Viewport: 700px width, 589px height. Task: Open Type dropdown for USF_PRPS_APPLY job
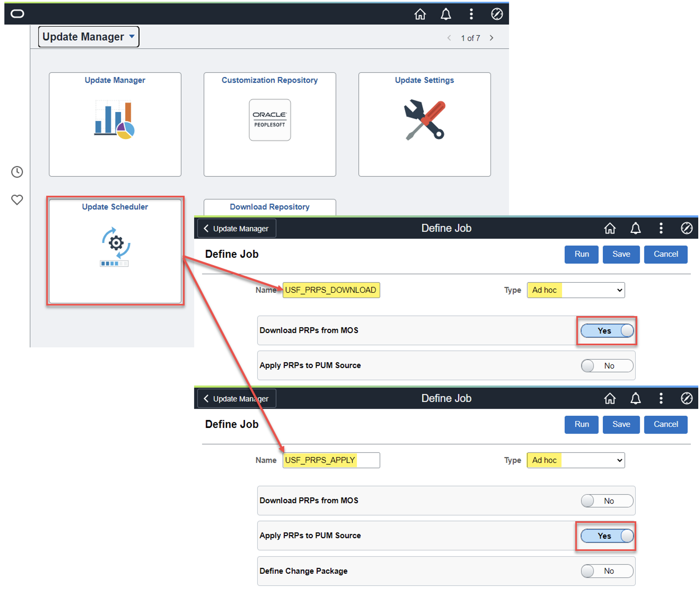tap(576, 460)
